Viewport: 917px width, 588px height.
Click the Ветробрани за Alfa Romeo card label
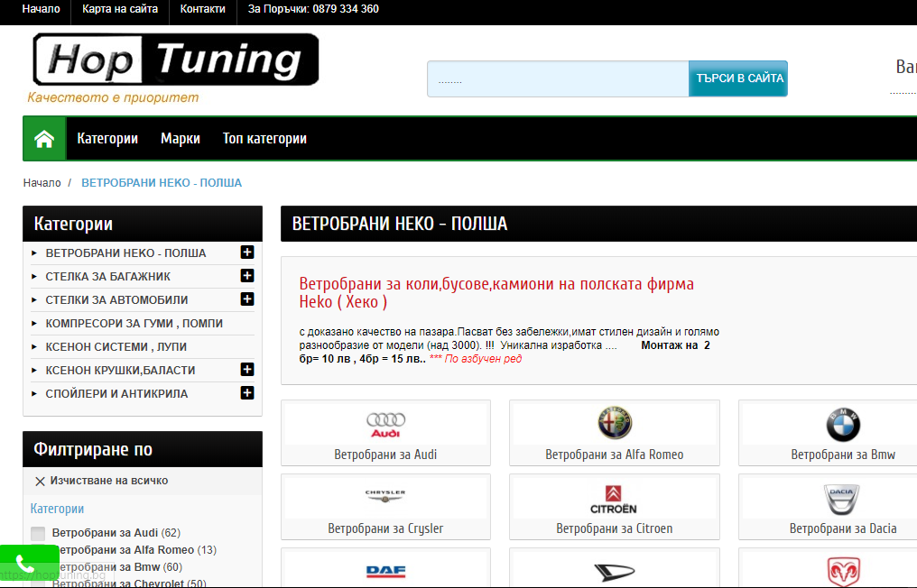pyautogui.click(x=614, y=455)
